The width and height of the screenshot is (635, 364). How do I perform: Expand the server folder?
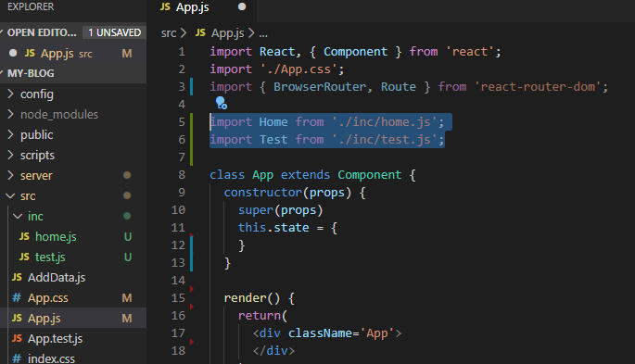click(x=11, y=175)
